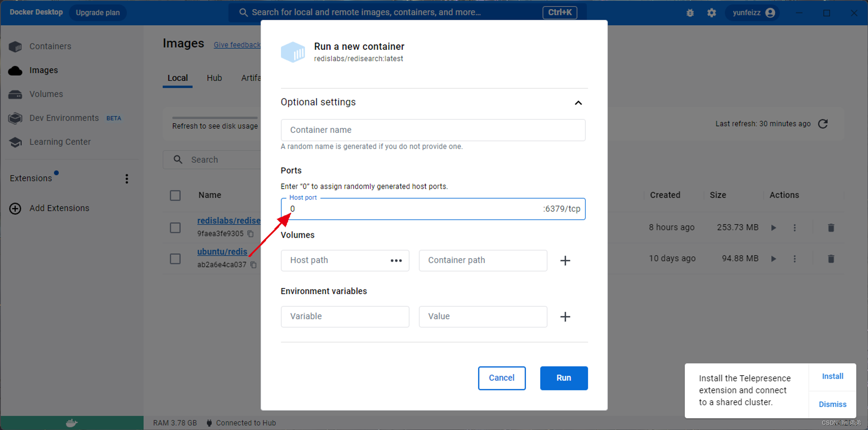Click the Connected to Hub status

(241, 423)
